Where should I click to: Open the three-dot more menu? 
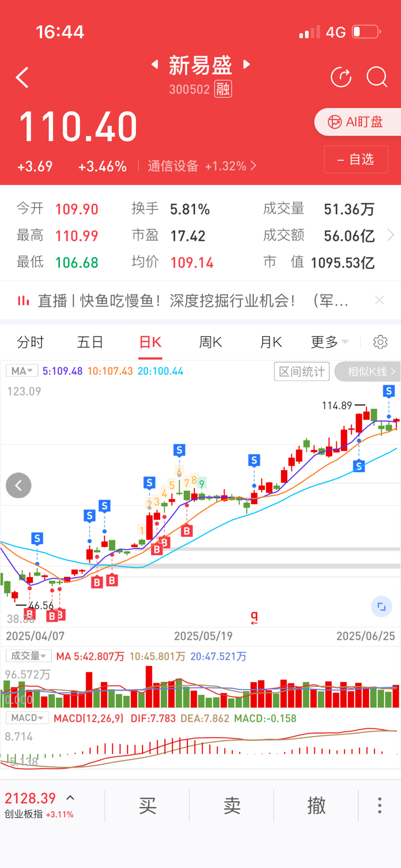pos(380,805)
